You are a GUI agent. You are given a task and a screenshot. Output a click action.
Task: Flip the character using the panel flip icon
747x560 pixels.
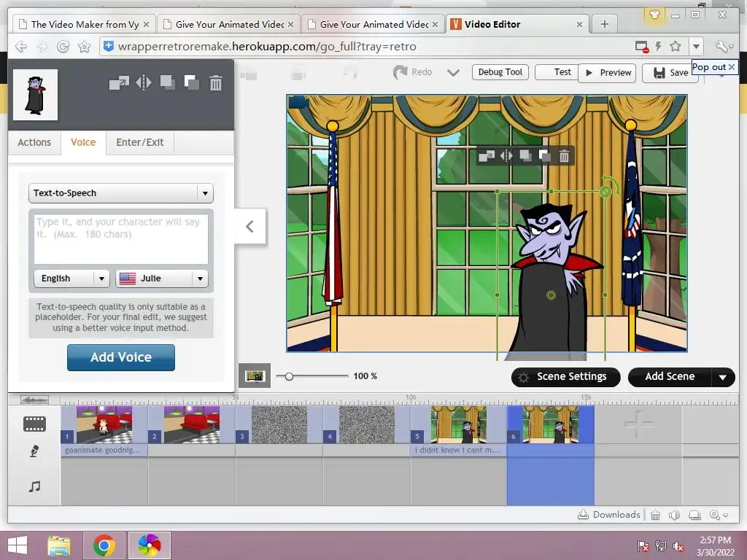144,83
